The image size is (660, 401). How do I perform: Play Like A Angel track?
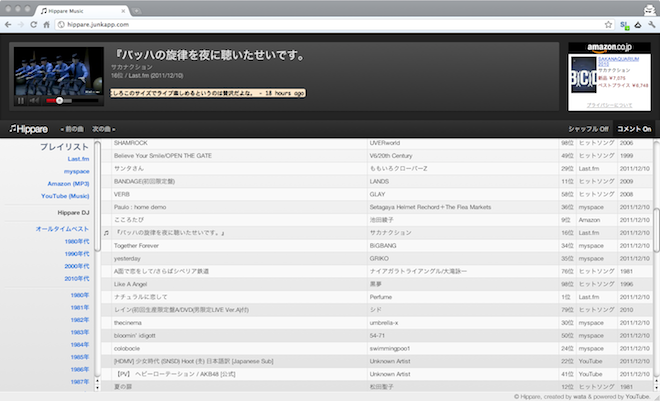[x=377, y=284]
